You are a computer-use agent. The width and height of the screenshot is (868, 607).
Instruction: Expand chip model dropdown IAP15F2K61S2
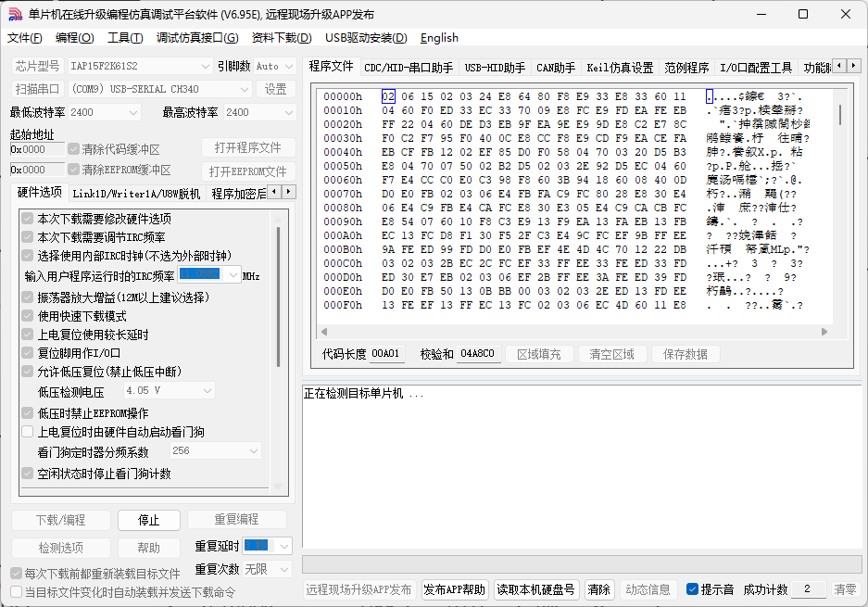click(x=205, y=67)
